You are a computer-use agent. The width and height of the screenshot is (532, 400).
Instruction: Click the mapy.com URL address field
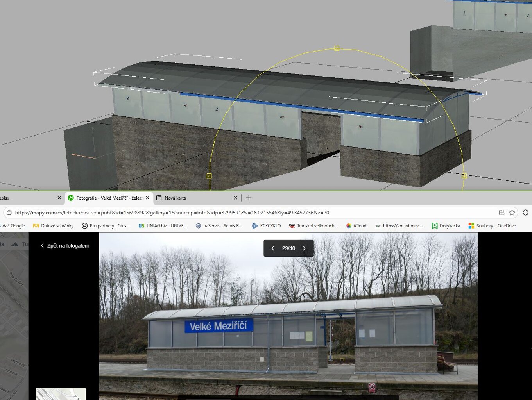(x=172, y=212)
